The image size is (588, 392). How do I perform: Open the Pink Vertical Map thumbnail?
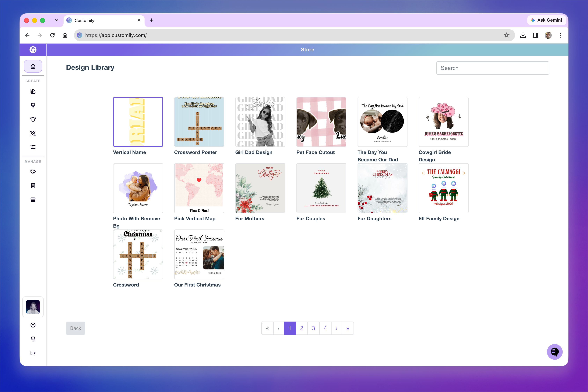199,188
